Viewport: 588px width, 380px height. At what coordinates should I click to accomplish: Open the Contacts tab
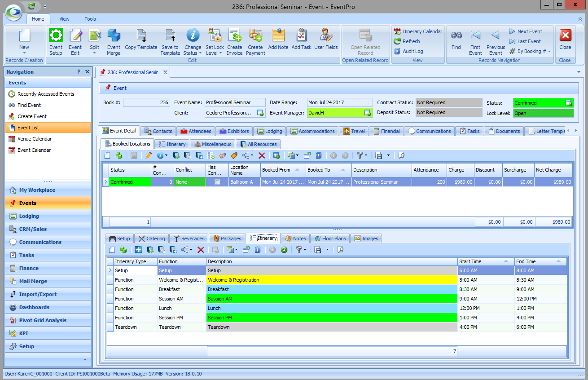point(158,131)
